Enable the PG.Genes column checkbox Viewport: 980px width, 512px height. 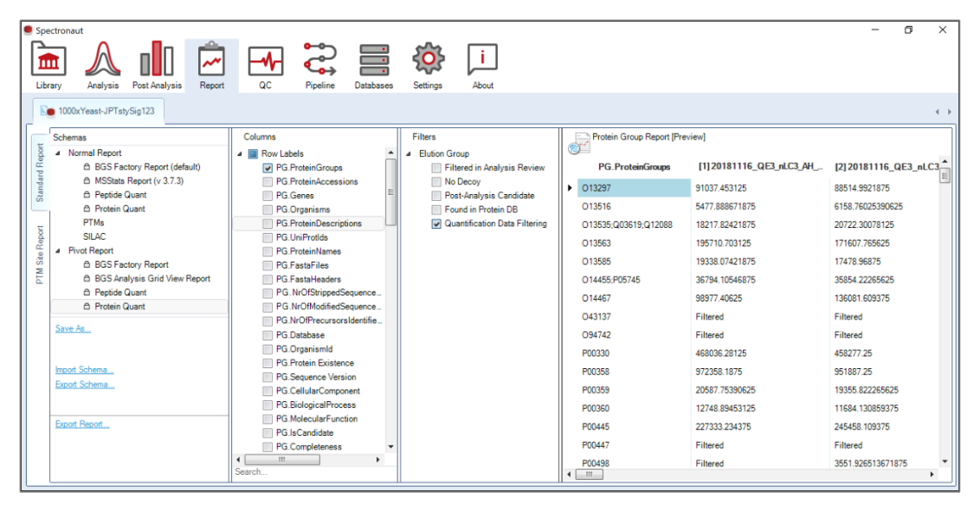click(268, 196)
